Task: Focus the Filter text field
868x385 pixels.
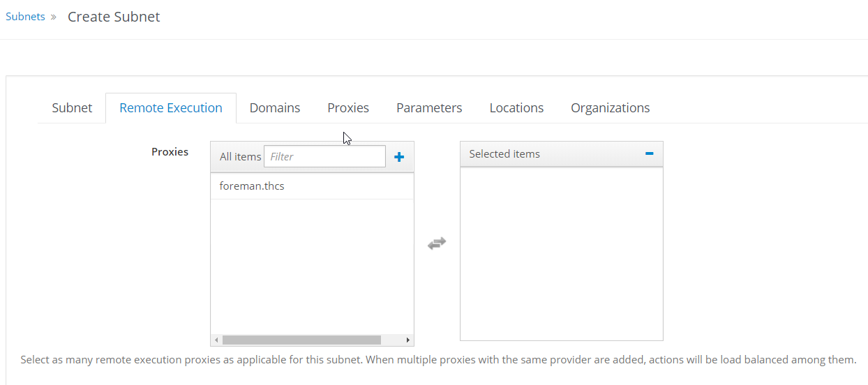Action: [x=324, y=156]
